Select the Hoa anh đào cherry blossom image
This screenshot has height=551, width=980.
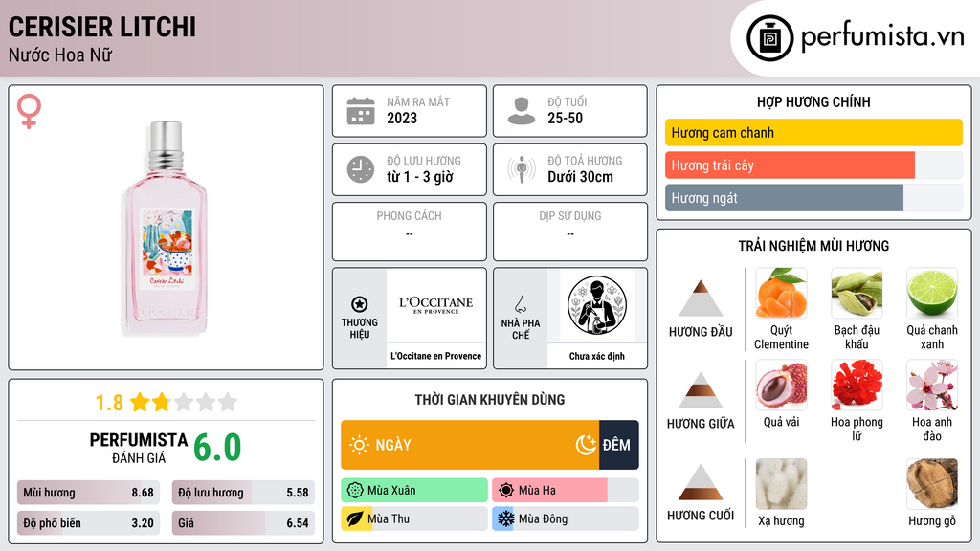coord(932,386)
